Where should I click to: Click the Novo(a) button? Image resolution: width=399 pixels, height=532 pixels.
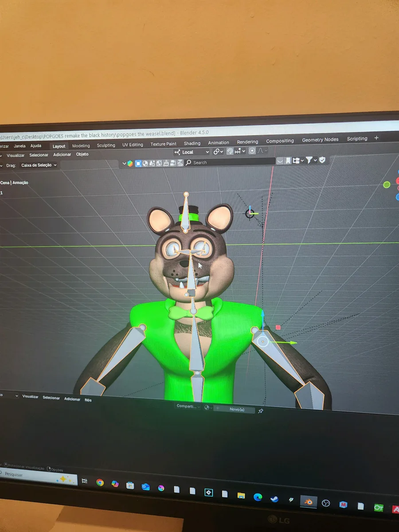[x=235, y=409]
